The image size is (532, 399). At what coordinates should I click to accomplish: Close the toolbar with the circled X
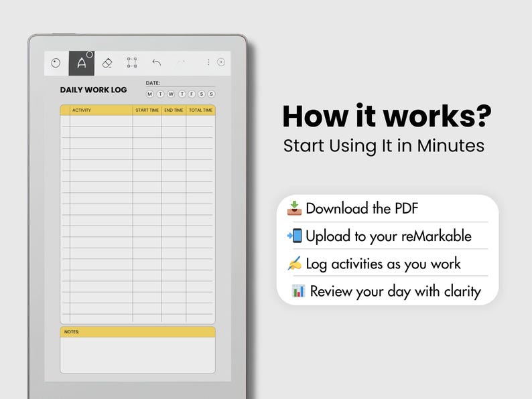(221, 62)
